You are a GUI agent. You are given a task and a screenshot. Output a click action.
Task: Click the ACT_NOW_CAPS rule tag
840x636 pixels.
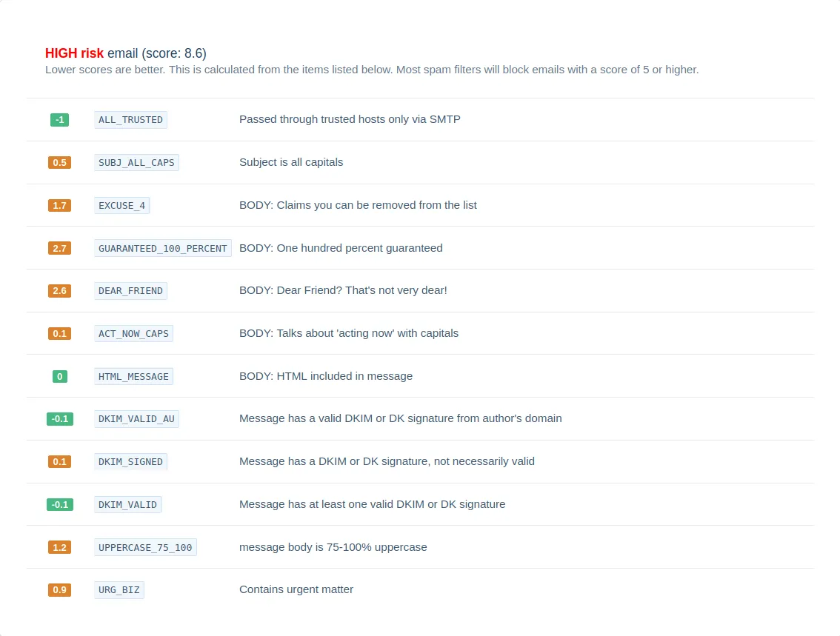(133, 334)
